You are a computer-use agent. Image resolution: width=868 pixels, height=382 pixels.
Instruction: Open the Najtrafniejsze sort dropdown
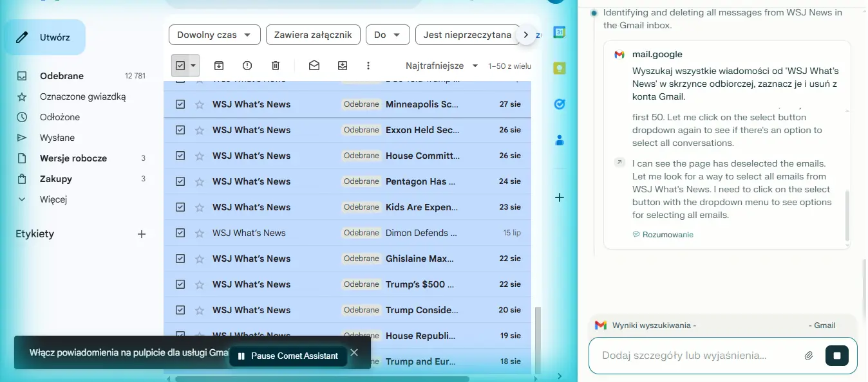(x=442, y=66)
